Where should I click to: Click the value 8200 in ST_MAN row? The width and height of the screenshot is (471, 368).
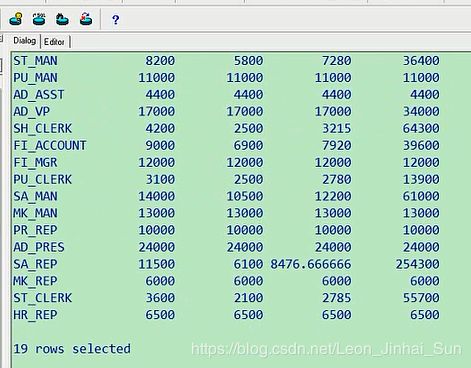click(160, 61)
